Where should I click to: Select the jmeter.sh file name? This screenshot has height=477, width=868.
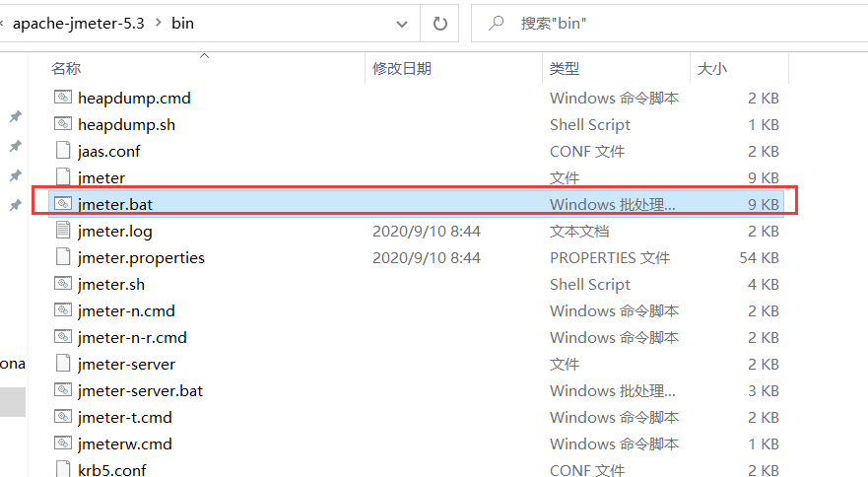[x=110, y=284]
